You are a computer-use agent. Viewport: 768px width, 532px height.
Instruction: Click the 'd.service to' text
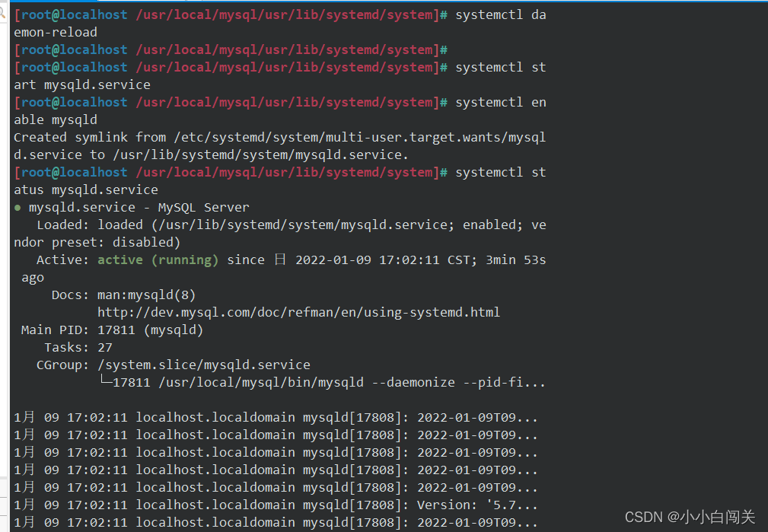click(59, 155)
